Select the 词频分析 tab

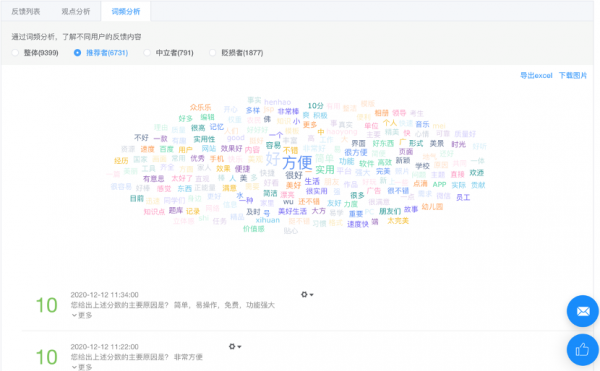pos(126,11)
